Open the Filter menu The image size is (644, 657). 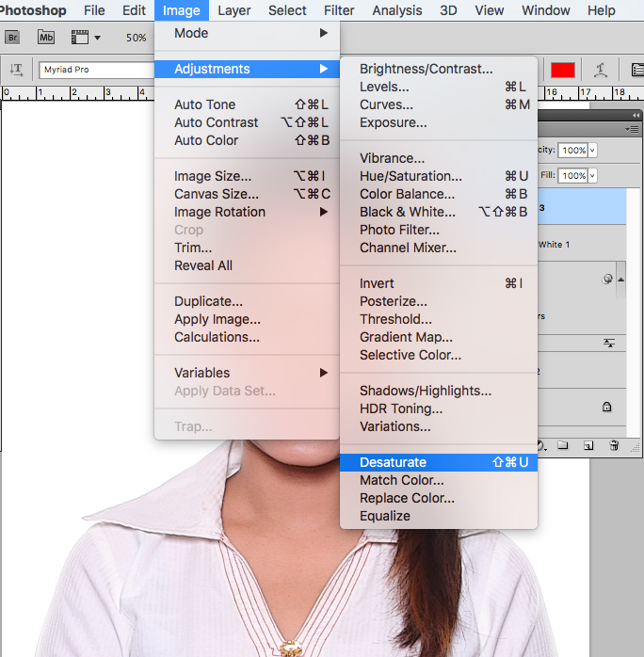point(339,10)
